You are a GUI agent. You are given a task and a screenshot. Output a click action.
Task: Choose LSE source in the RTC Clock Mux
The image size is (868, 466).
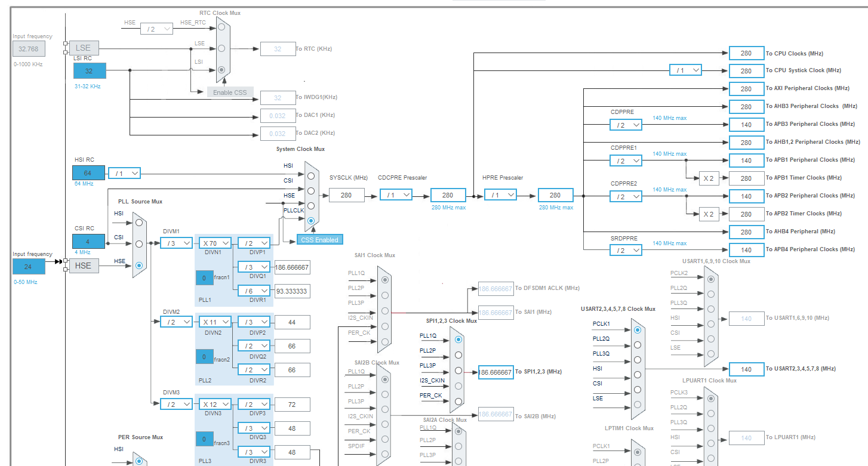[x=221, y=48]
